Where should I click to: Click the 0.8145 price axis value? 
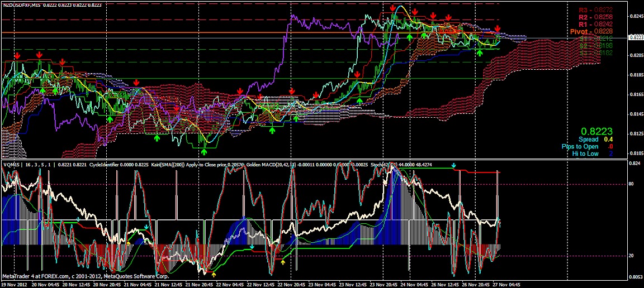(x=636, y=114)
